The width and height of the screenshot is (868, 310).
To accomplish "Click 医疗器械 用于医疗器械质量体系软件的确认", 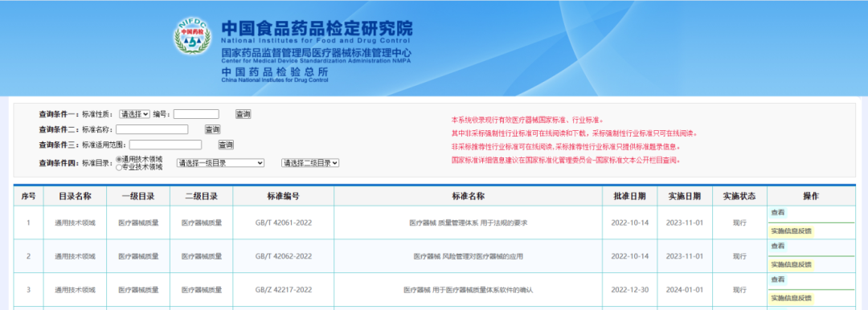I will 469,289.
